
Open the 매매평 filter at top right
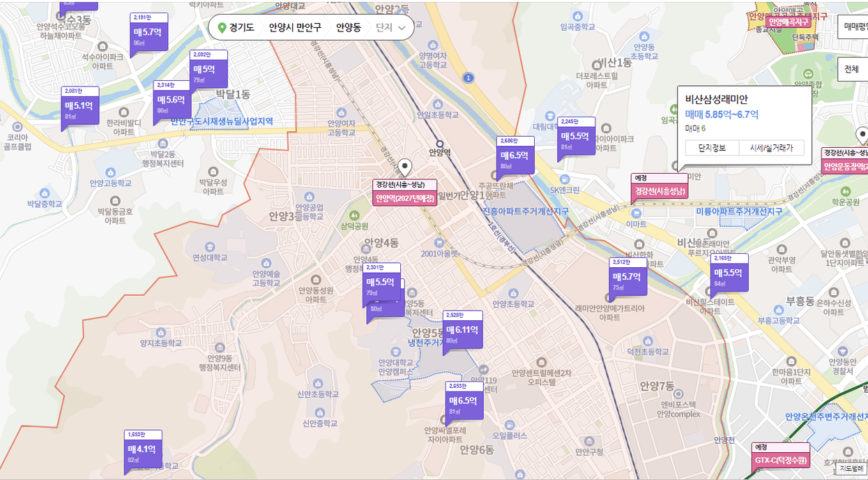(x=853, y=27)
